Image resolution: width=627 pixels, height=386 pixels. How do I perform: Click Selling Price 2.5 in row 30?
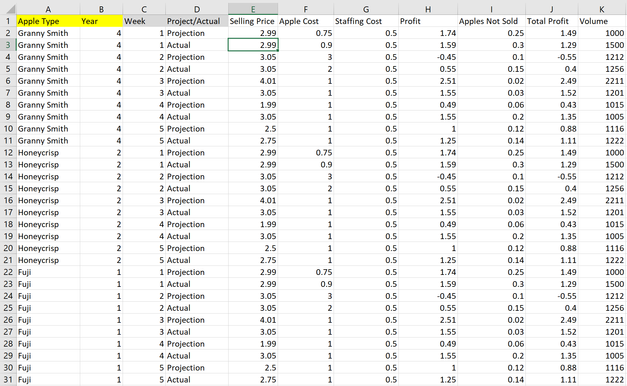(x=270, y=368)
